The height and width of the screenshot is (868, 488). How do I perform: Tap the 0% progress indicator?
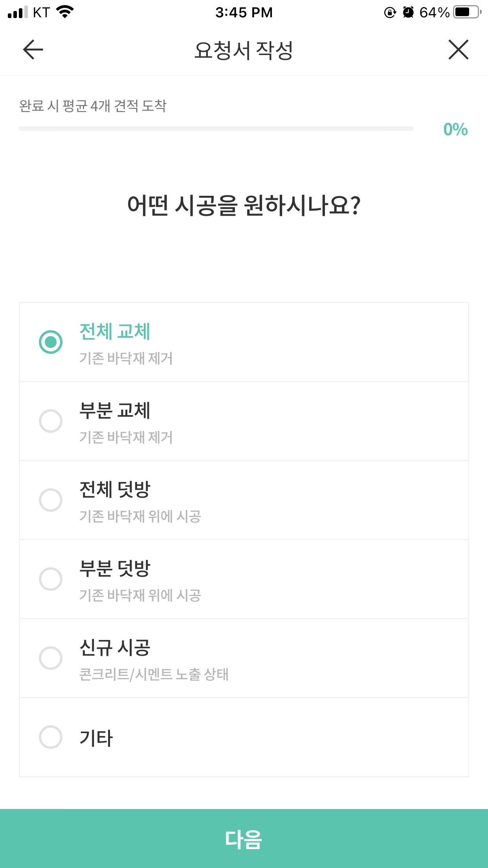[455, 129]
